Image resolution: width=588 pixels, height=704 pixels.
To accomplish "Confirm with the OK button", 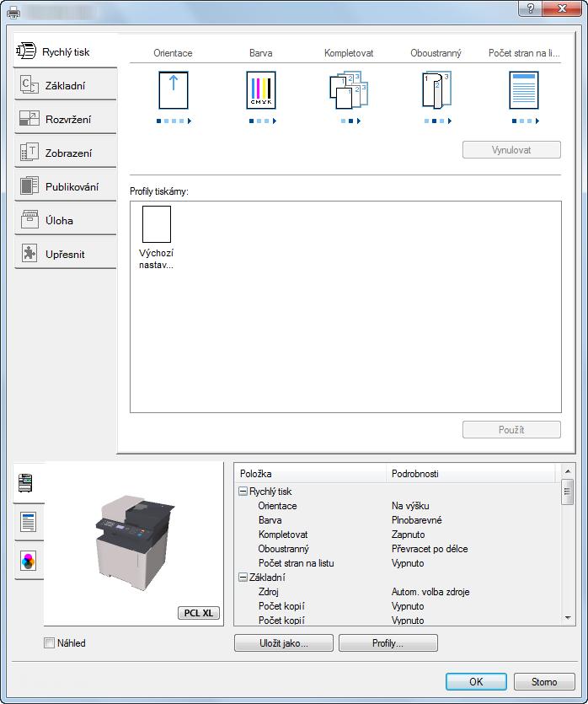I will click(476, 681).
